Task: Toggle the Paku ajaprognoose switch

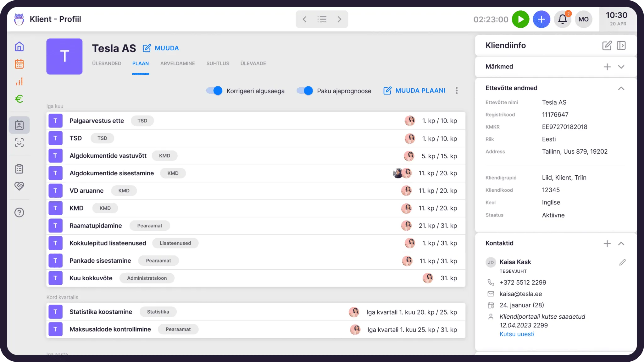Action: point(305,91)
